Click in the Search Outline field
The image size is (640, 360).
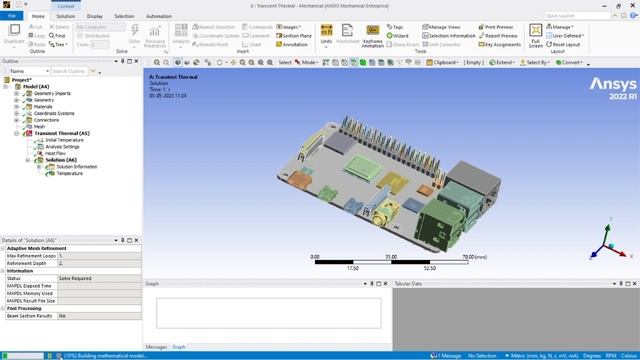point(69,71)
